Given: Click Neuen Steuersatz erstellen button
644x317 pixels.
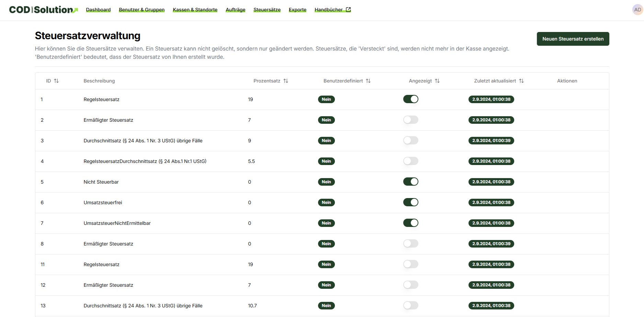Looking at the screenshot, I should coord(573,39).
